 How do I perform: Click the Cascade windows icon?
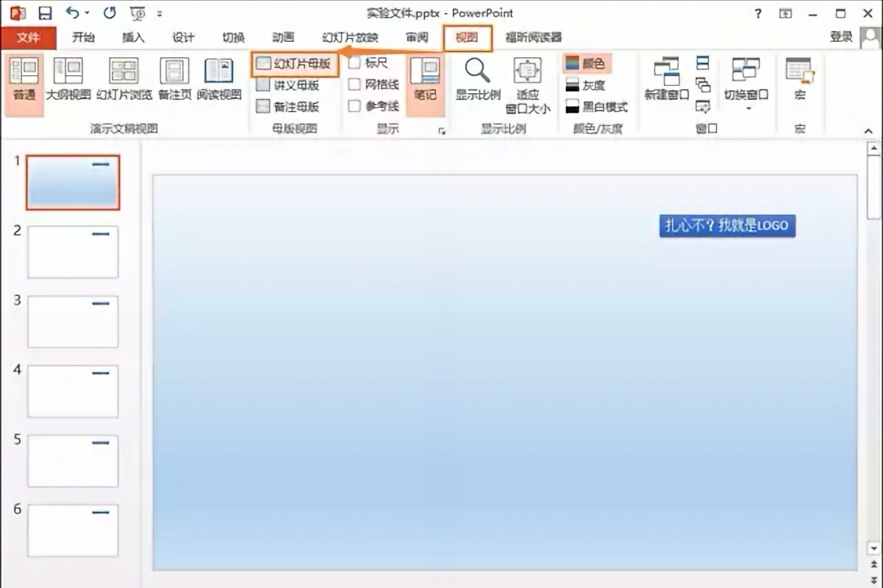click(x=703, y=84)
